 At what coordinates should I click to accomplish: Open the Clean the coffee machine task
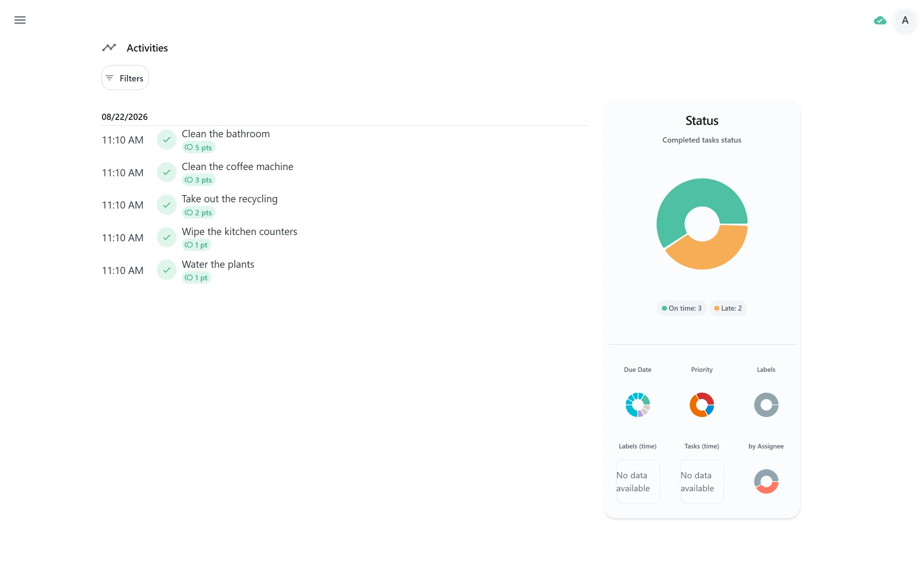click(x=237, y=167)
